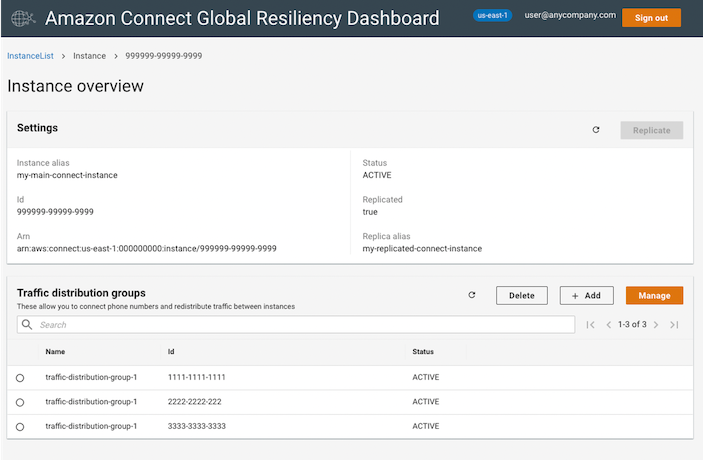Screen dimensions: 703x460
Task: Click the instance Arn value
Action: (147, 248)
